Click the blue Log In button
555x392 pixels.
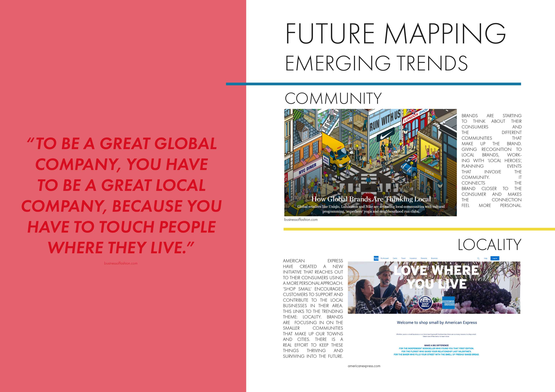[495, 258]
